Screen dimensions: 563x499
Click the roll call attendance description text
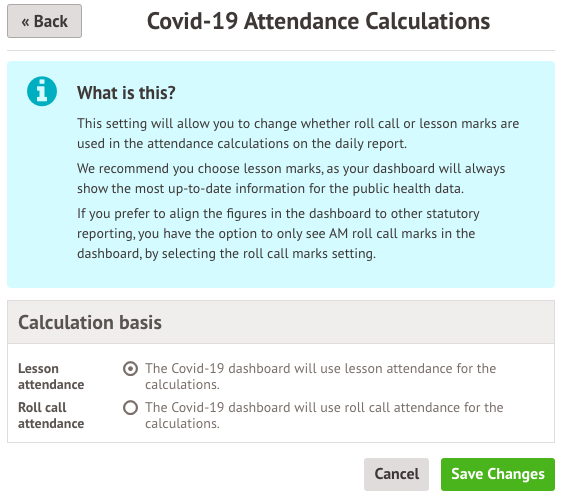coord(324,416)
